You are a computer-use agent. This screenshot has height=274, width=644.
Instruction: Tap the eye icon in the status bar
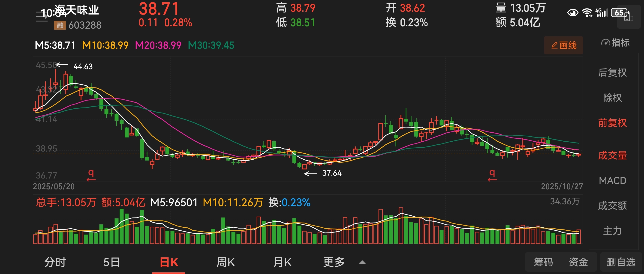pyautogui.click(x=572, y=12)
